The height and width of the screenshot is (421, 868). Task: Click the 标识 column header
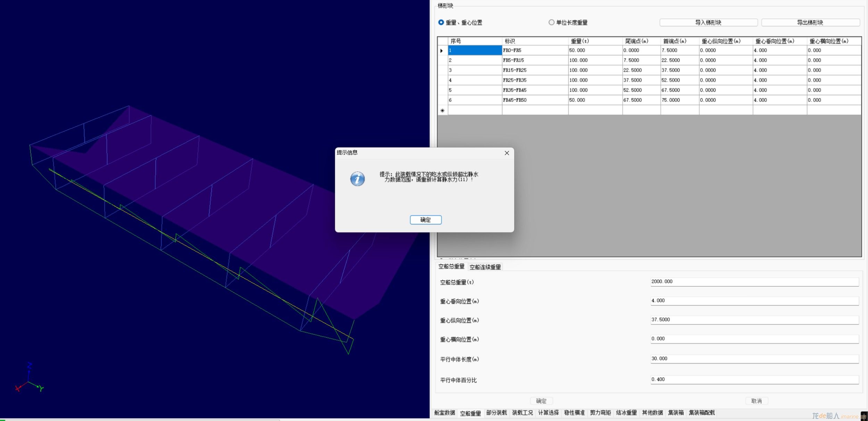(x=535, y=41)
